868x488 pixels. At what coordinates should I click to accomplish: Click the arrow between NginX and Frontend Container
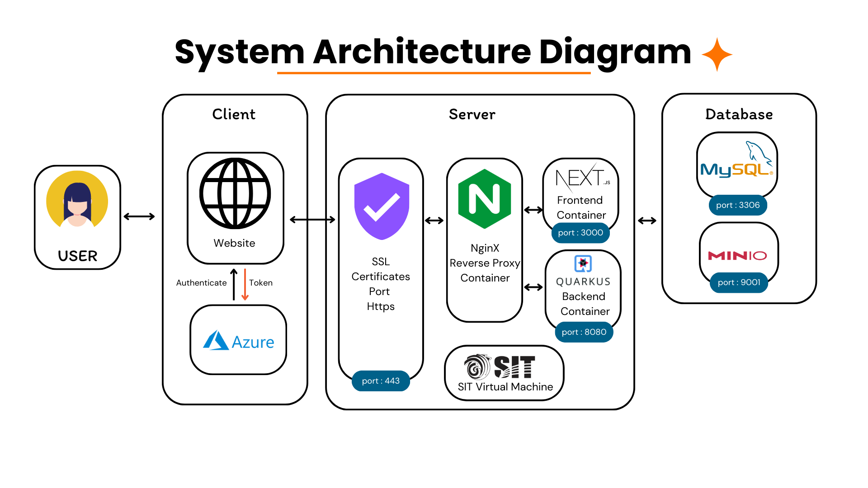(x=533, y=210)
